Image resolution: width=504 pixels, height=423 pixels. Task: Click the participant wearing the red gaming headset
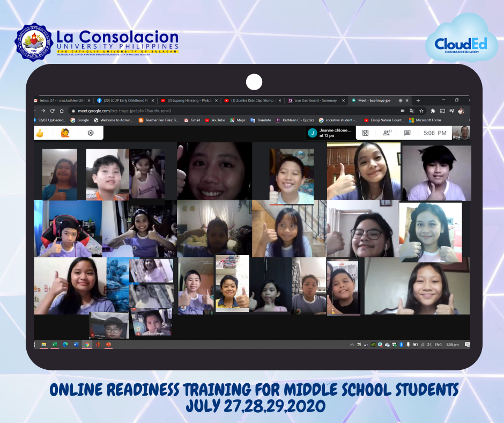pos(68,228)
